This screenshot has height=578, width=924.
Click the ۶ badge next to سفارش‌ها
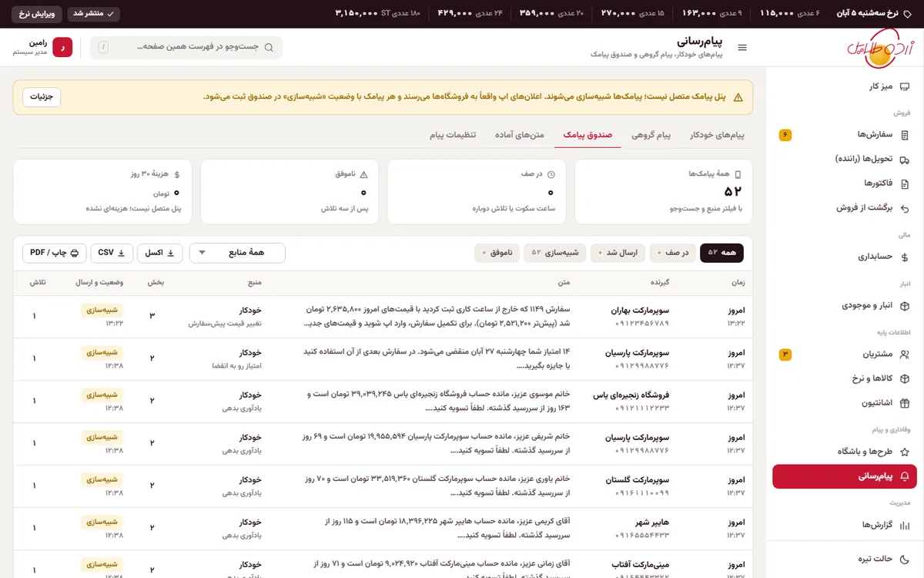785,135
